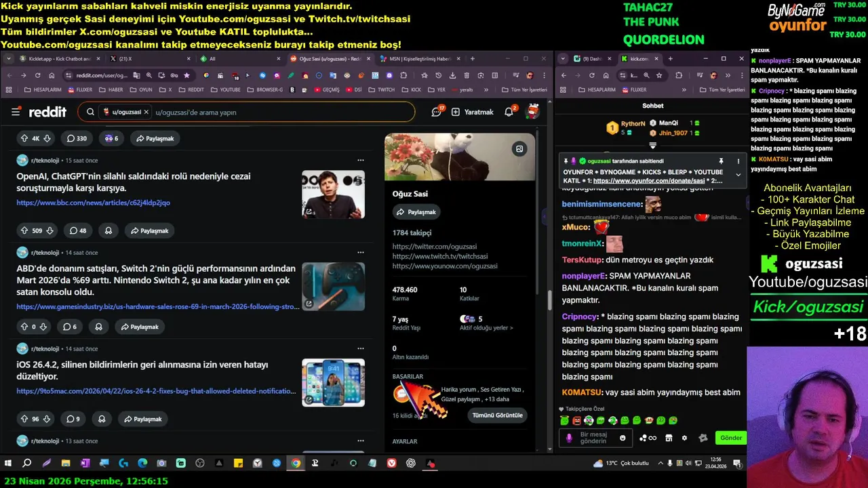Screen dimensions: 868x488
Task: Open Chrome from the Windows taskbar
Action: tap(296, 464)
